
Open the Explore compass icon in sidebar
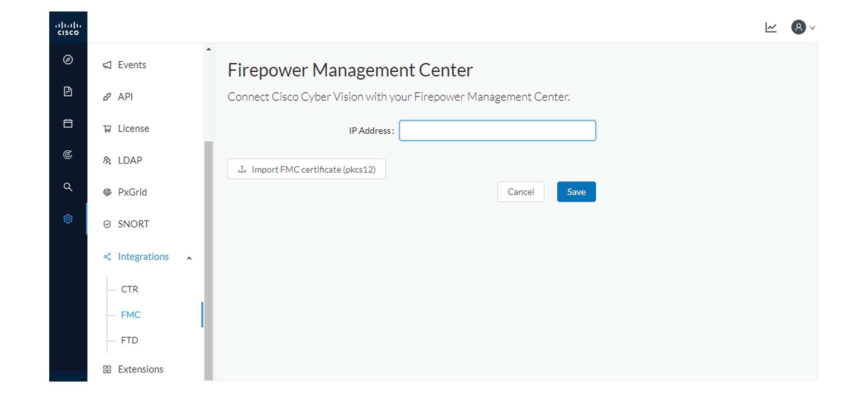pyautogui.click(x=68, y=59)
